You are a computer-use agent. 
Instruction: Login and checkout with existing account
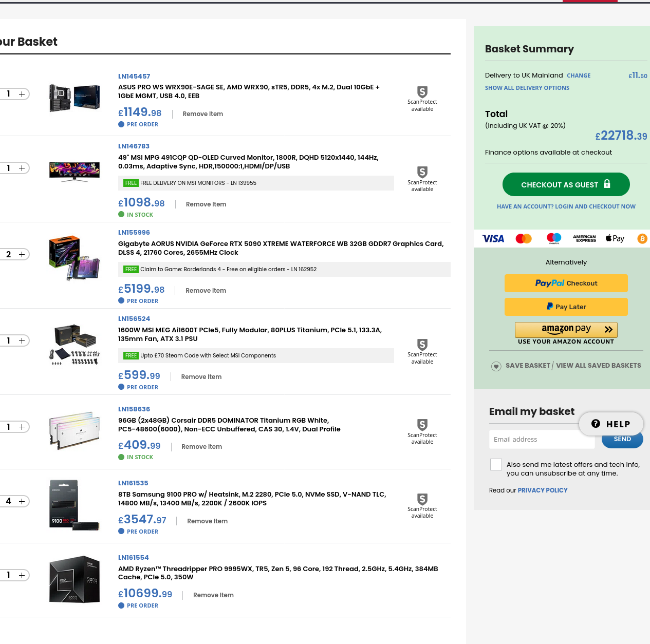566,206
